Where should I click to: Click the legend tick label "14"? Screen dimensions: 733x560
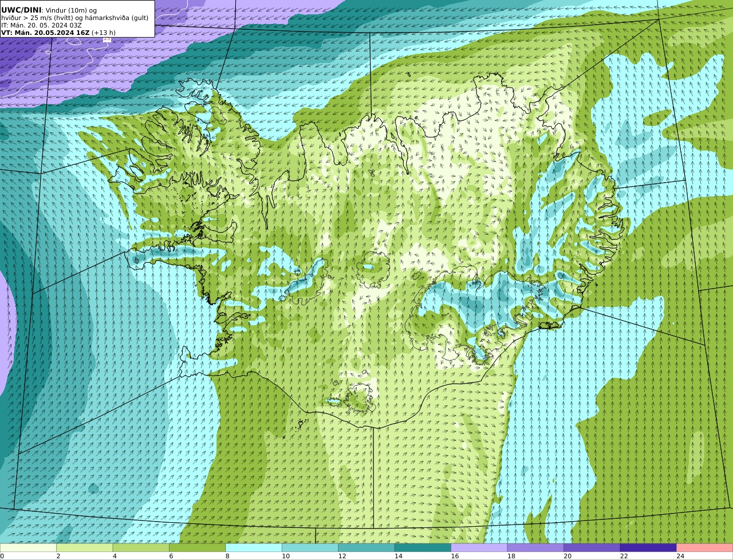(399, 556)
